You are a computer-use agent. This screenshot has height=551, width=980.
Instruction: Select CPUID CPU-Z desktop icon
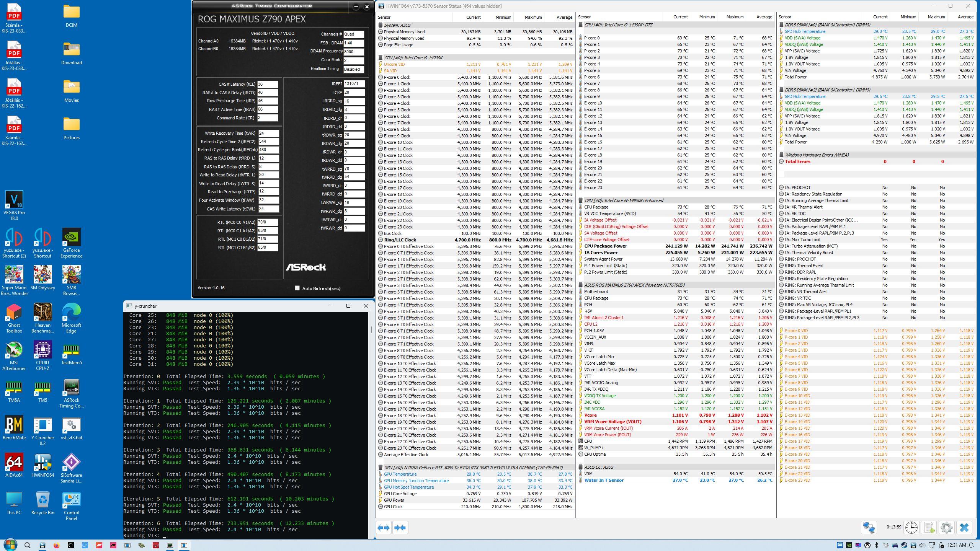[42, 356]
